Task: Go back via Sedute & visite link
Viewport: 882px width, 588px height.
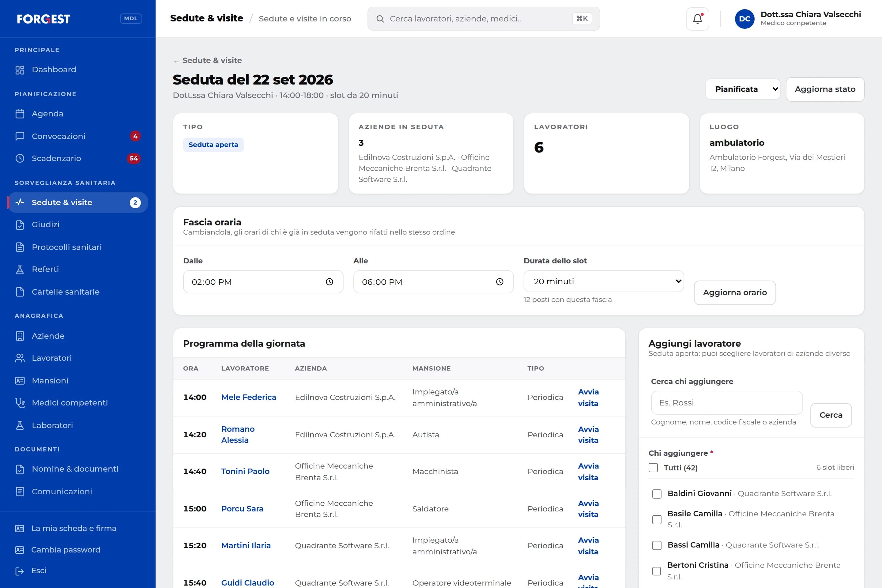Action: click(208, 60)
